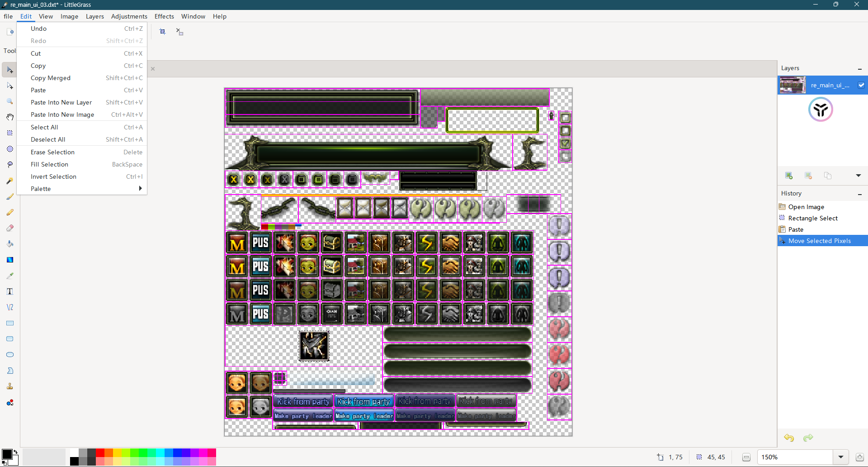Redo using the History panel arrow
Image resolution: width=868 pixels, height=467 pixels.
808,438
